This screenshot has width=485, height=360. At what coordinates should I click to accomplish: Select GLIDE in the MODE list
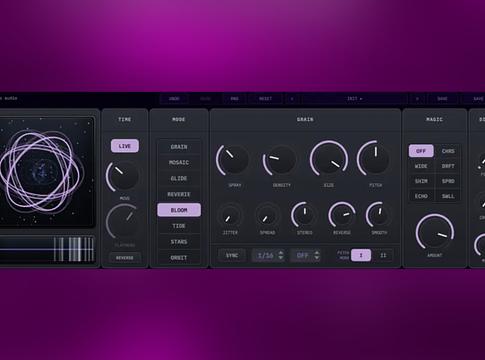click(x=179, y=178)
